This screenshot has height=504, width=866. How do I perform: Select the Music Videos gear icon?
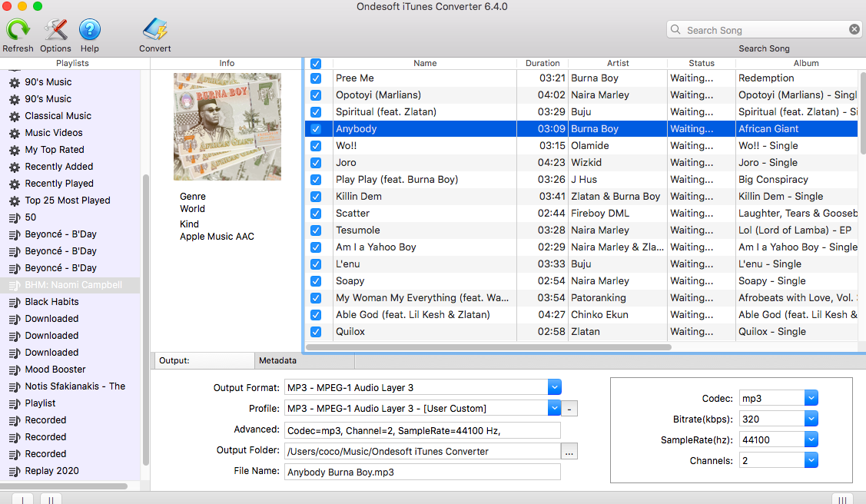point(15,133)
